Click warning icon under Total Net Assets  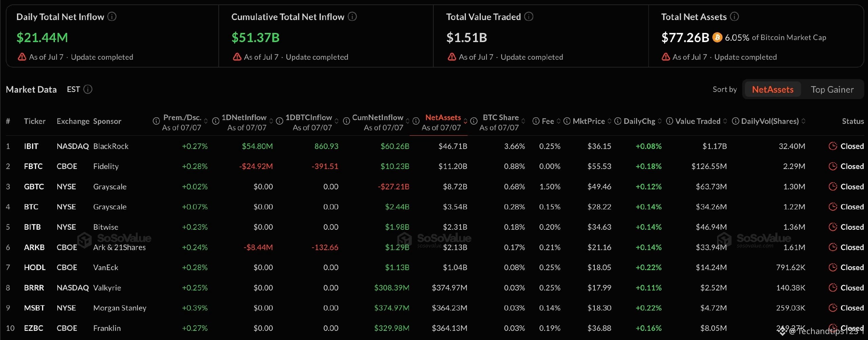click(666, 57)
